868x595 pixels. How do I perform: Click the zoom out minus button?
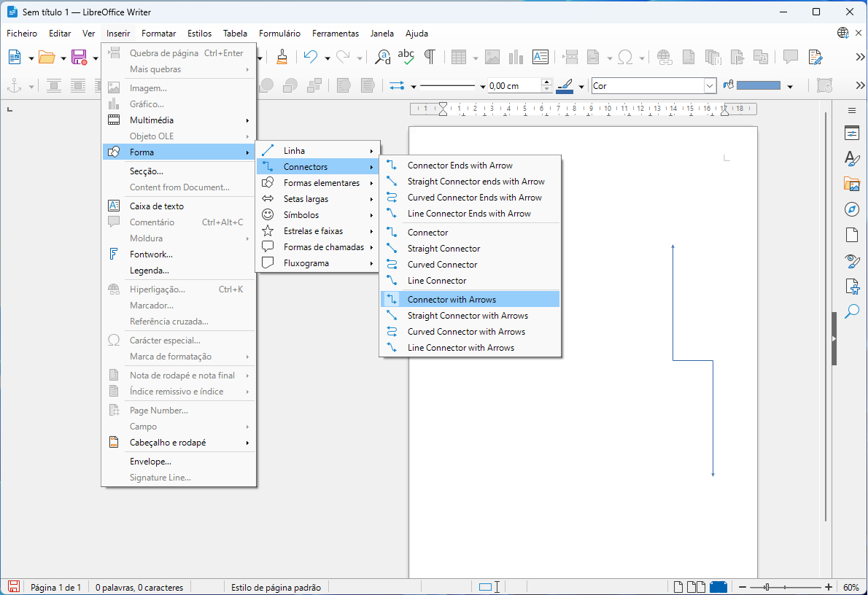[743, 587]
